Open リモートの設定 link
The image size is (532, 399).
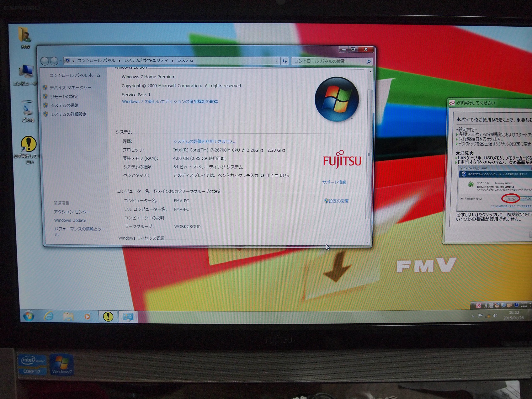64,96
